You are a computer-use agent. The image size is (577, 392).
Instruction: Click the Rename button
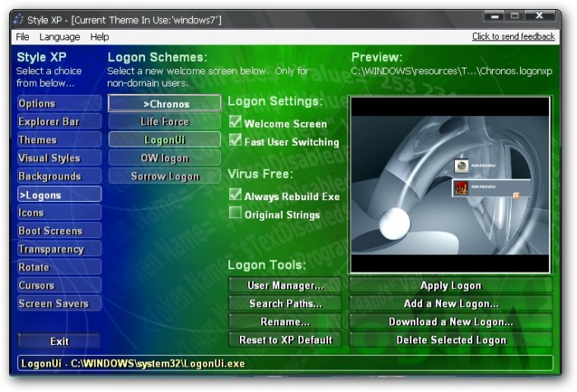tap(285, 322)
